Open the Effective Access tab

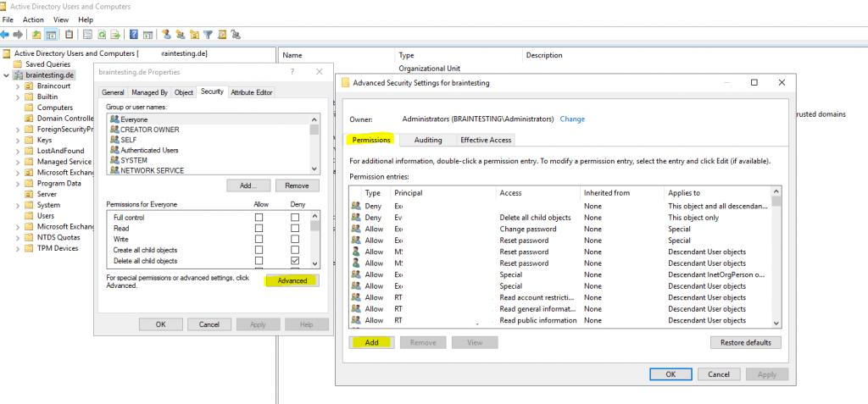pos(486,140)
